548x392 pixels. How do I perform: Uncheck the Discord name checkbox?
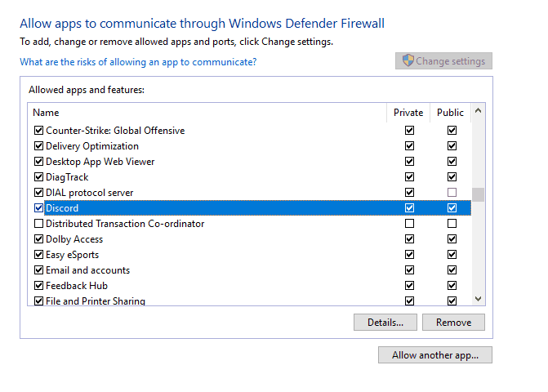point(39,208)
